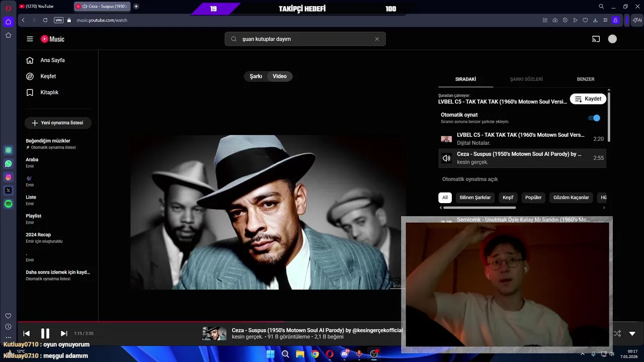Click the Kaydet button
644x362 pixels.
[x=588, y=99]
